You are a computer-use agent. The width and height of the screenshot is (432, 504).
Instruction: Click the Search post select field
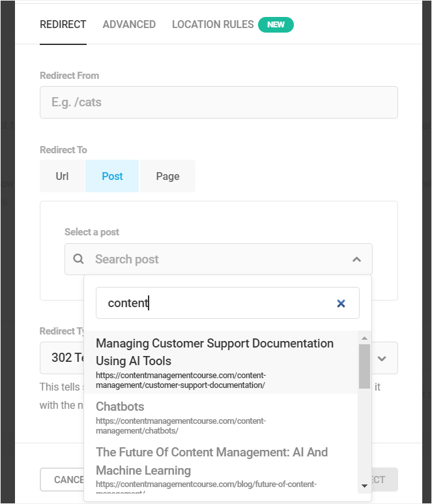(x=218, y=259)
